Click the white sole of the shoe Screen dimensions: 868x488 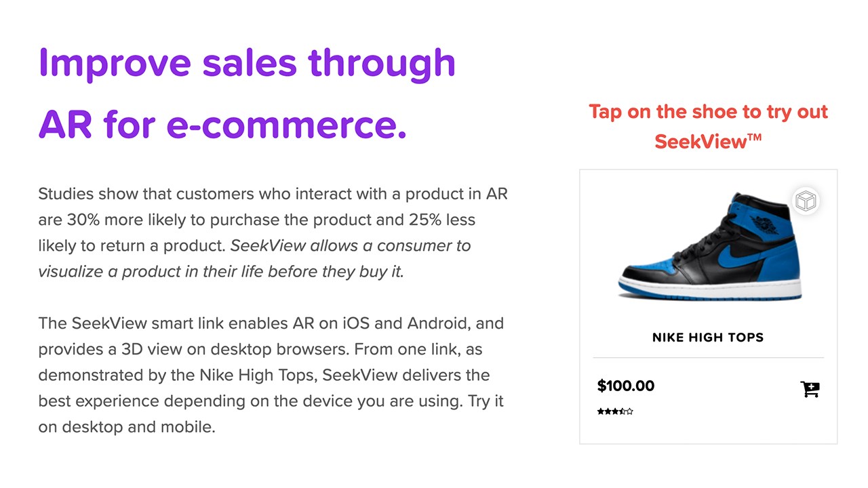(x=712, y=289)
